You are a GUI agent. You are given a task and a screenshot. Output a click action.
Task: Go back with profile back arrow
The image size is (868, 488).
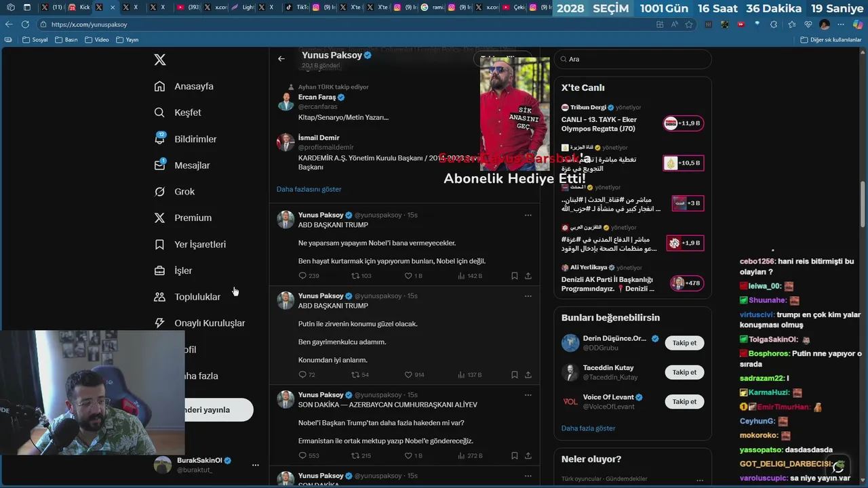(281, 59)
